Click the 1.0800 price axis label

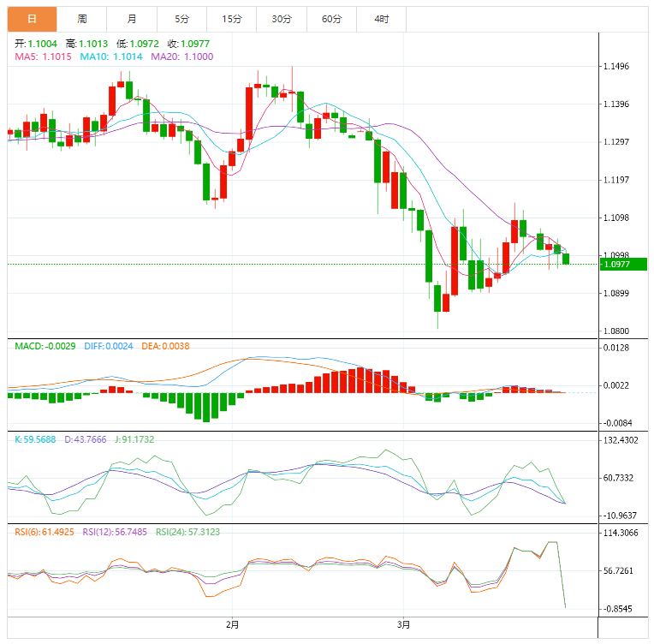(x=616, y=331)
